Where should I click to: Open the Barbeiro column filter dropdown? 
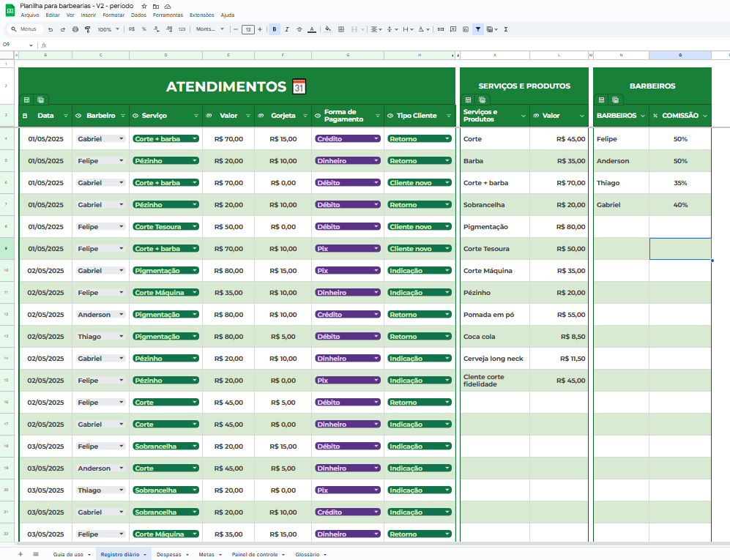(123, 116)
